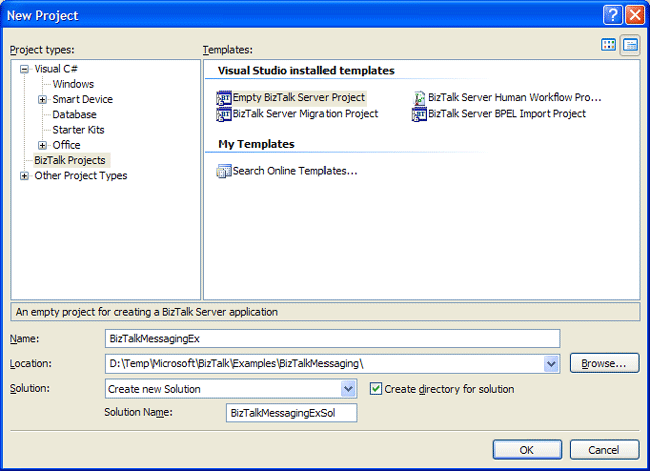Click the Solution Name input field
This screenshot has height=471, width=650.
coord(291,413)
